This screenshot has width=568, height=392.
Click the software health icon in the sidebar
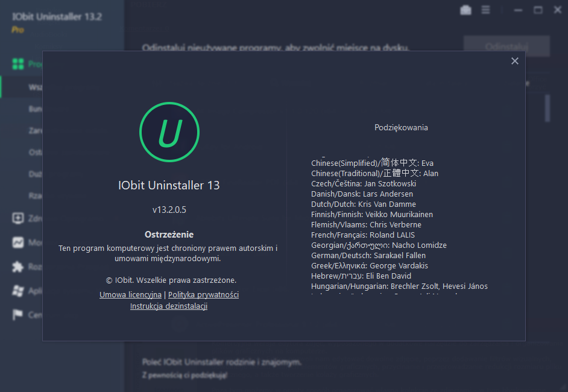tap(17, 218)
